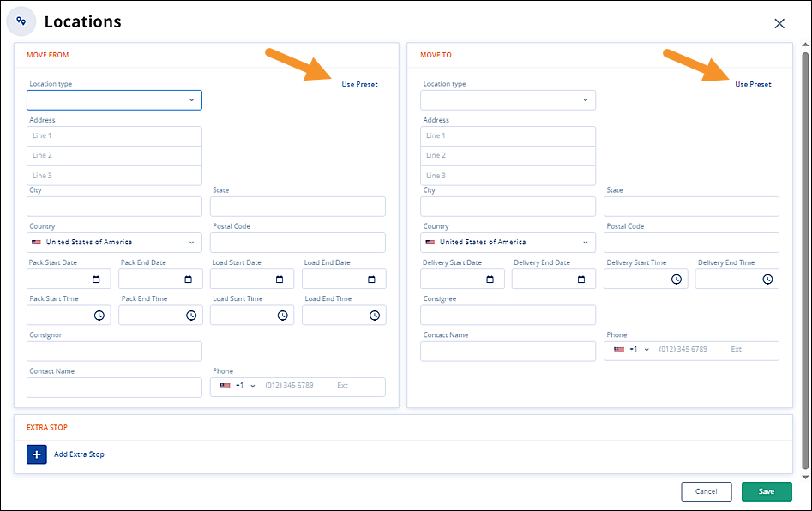Expand the Move From Location type dropdown
Screen dimensions: 812x511
click(114, 100)
